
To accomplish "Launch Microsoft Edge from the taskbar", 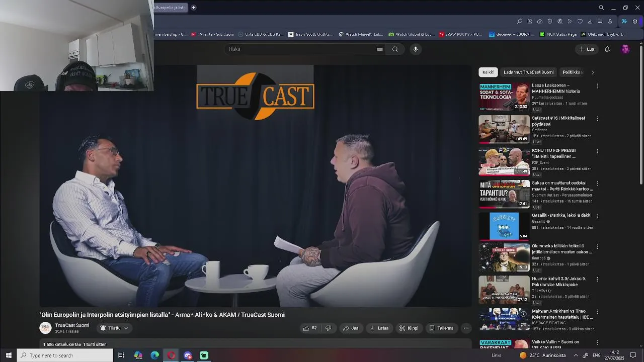I will tap(155, 355).
